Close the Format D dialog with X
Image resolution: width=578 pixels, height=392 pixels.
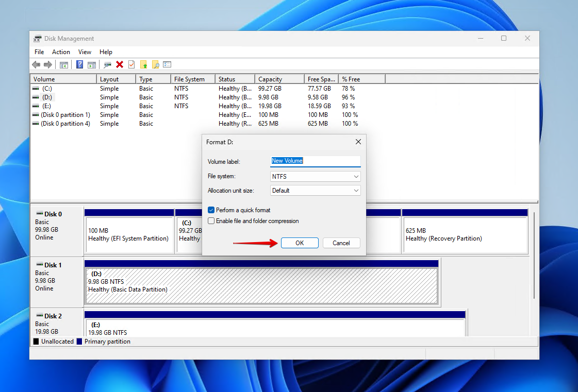pyautogui.click(x=358, y=142)
